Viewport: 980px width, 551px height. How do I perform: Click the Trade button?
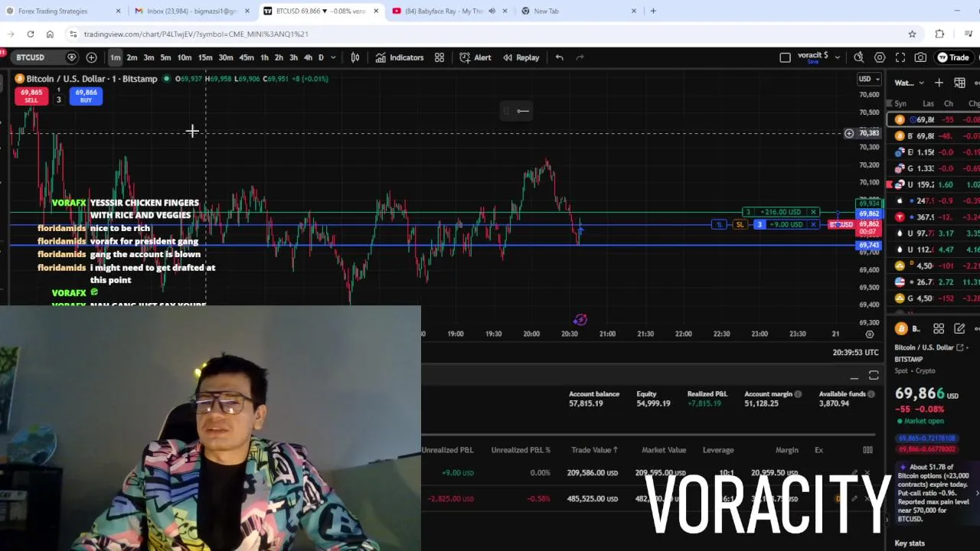[x=953, y=57]
